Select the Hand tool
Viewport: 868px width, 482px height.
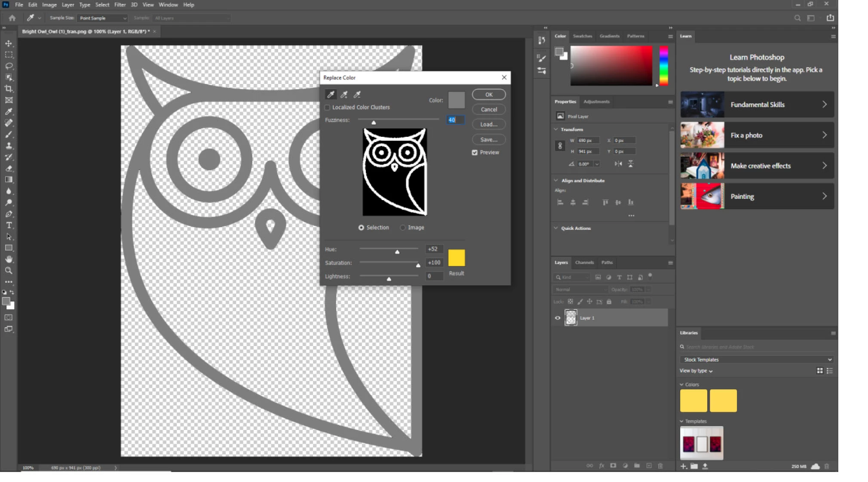(x=9, y=259)
